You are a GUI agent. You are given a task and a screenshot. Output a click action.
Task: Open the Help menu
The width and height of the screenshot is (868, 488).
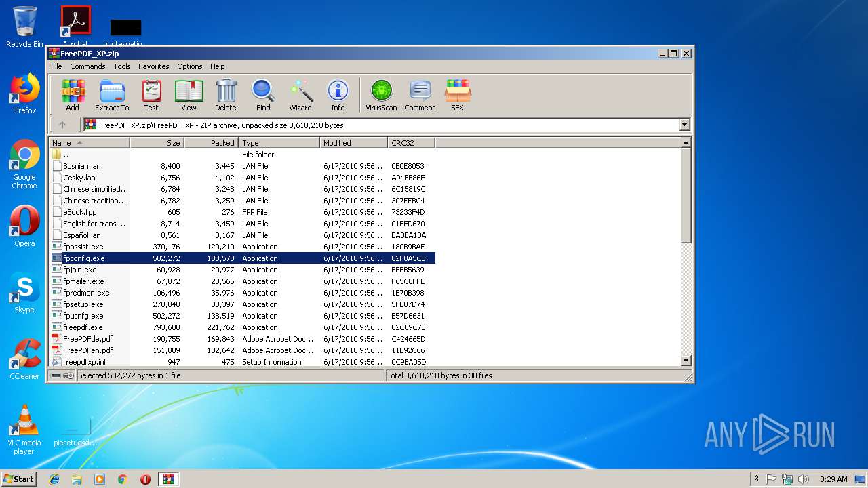(x=217, y=66)
